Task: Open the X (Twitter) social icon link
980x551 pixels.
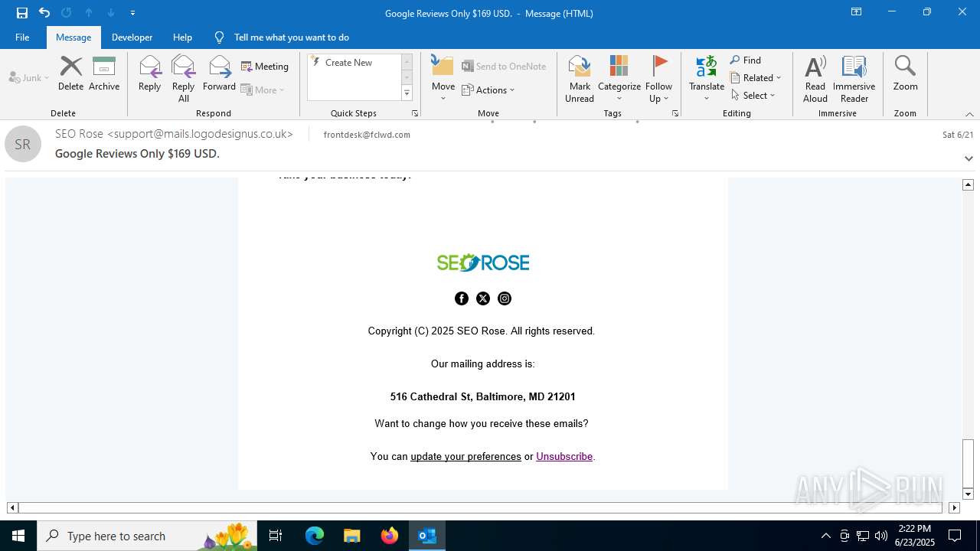Action: click(x=483, y=298)
